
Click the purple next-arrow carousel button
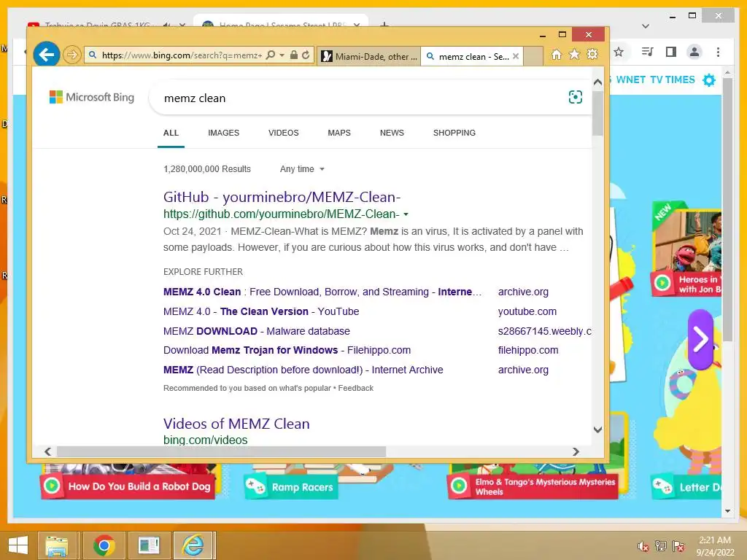700,340
